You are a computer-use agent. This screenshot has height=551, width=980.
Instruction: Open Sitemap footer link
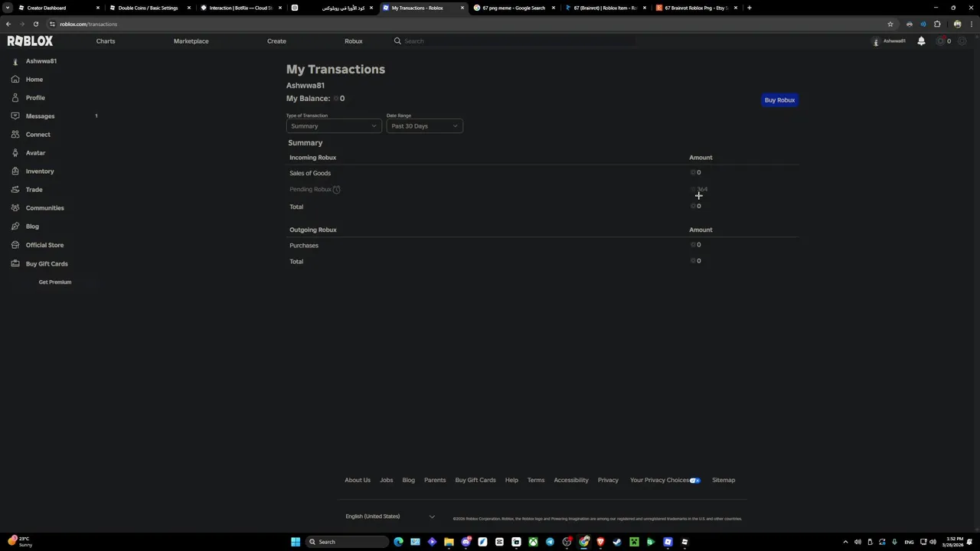724,480
